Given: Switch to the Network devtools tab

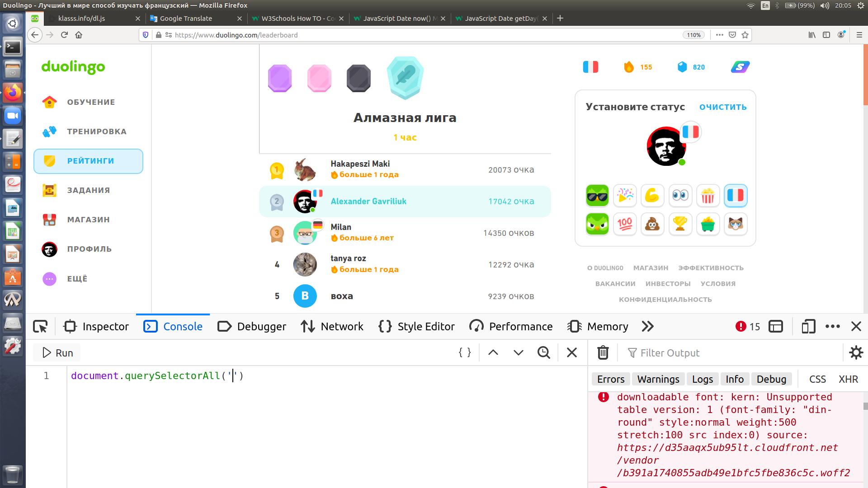Looking at the screenshot, I should coord(332,326).
